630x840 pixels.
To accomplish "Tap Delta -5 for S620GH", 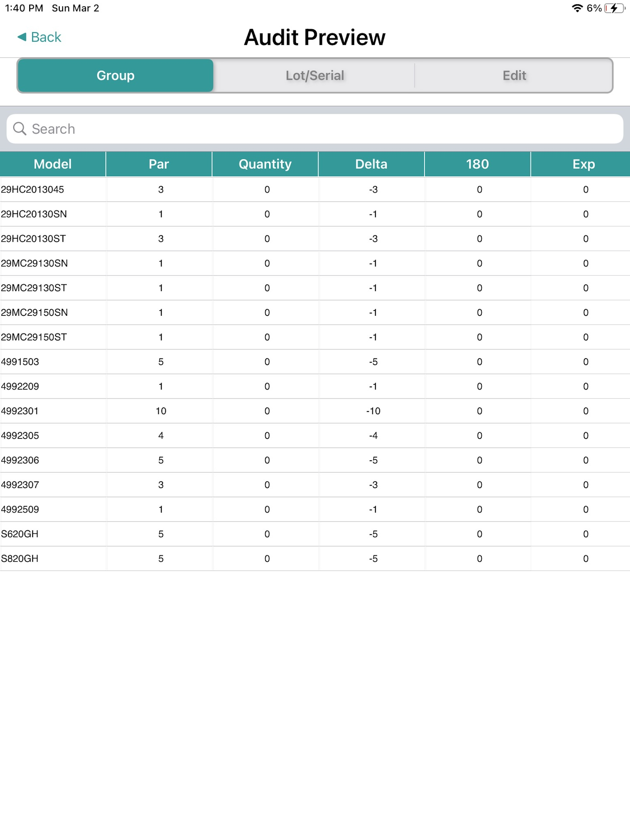I will (x=373, y=534).
